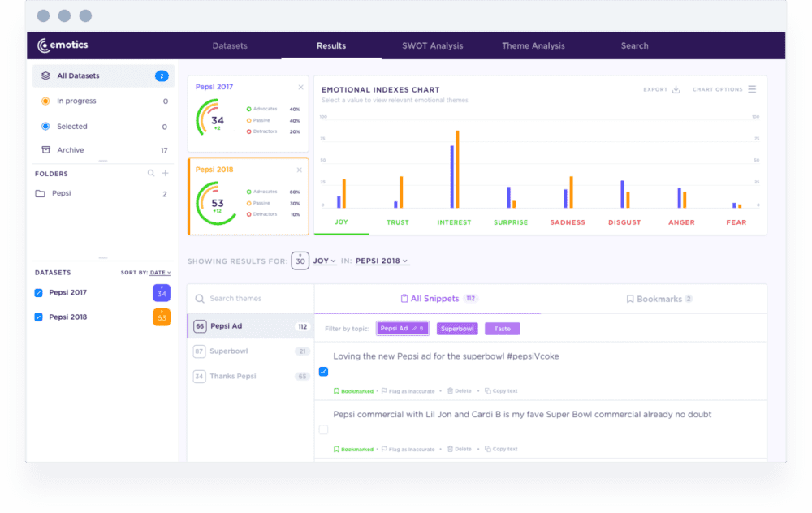Viewport: 812px width, 513px height.
Task: Select the INTEREST emotion label
Action: coord(454,222)
